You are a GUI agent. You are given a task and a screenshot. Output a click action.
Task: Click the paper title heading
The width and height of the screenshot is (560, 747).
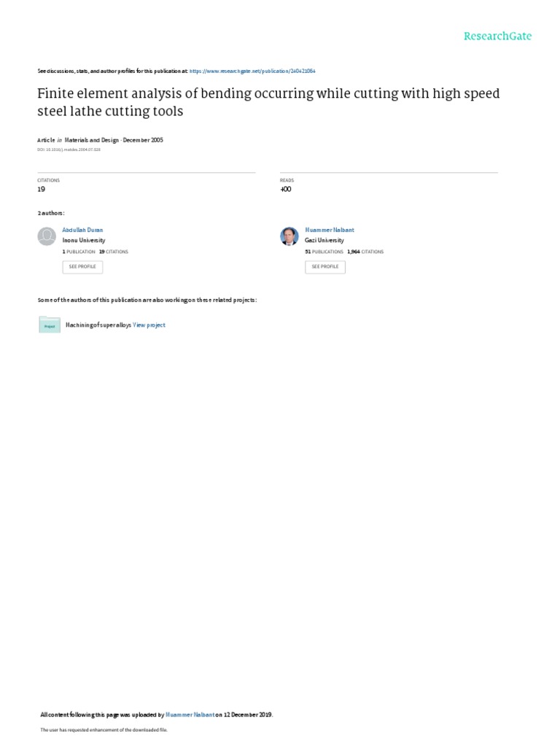pos(268,103)
